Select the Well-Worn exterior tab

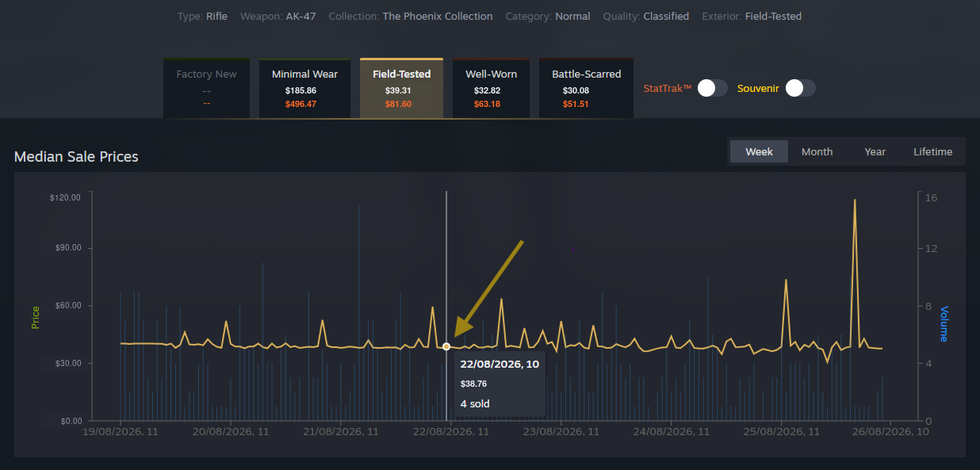(491, 88)
